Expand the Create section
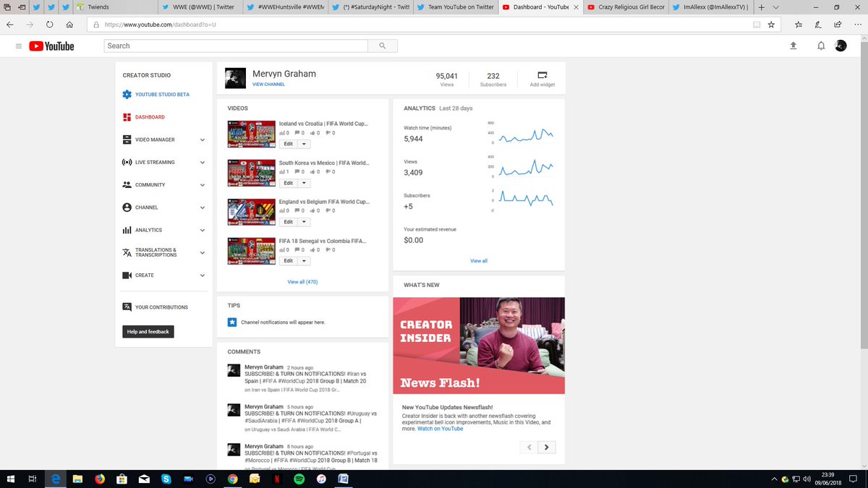This screenshot has height=488, width=868. [x=203, y=275]
